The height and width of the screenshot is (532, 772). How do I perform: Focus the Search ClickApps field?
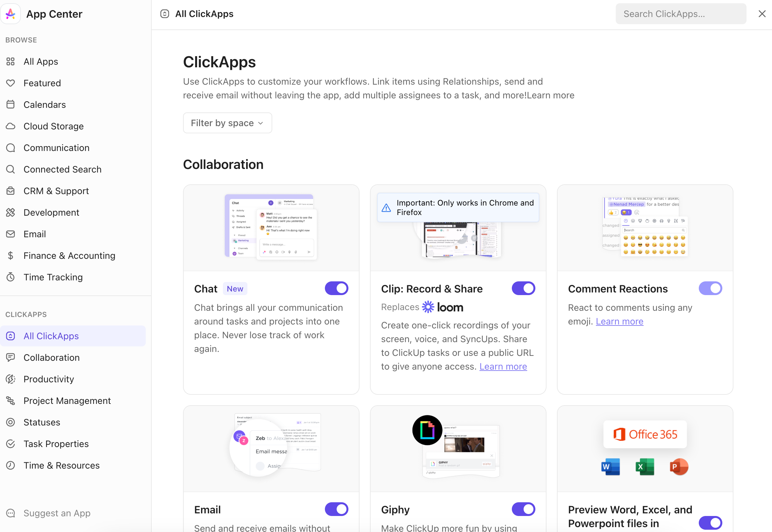[681, 14]
